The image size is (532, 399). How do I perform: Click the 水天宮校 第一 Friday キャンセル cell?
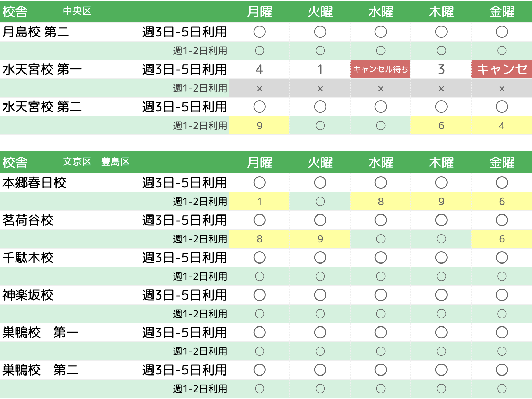[x=502, y=69]
